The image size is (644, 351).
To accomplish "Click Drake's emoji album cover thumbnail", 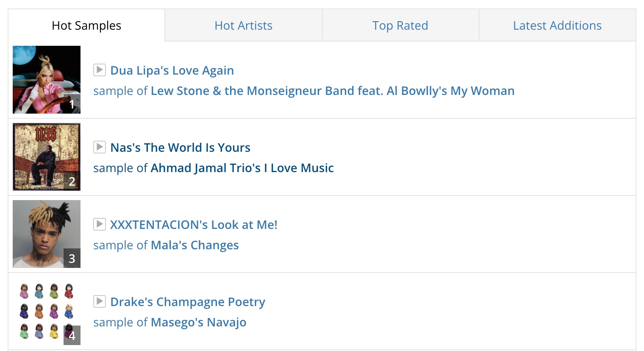I will 47,311.
